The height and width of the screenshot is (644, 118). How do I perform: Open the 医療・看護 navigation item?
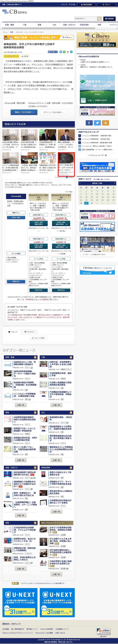click(9, 25)
